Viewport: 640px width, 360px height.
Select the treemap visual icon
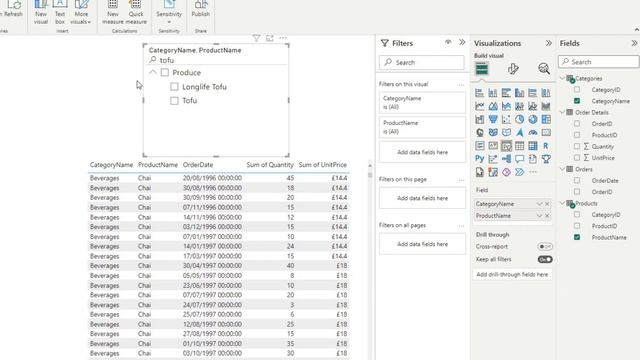coord(546,119)
